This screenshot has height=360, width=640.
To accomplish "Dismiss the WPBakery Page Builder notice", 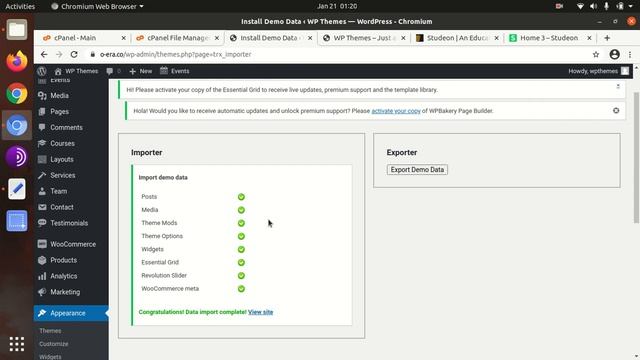I will pos(616,111).
